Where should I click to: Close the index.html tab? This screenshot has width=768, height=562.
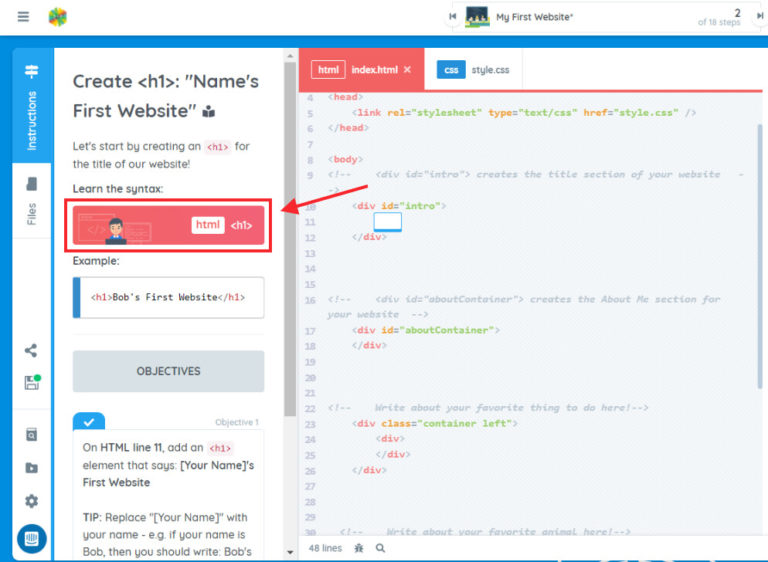[407, 70]
